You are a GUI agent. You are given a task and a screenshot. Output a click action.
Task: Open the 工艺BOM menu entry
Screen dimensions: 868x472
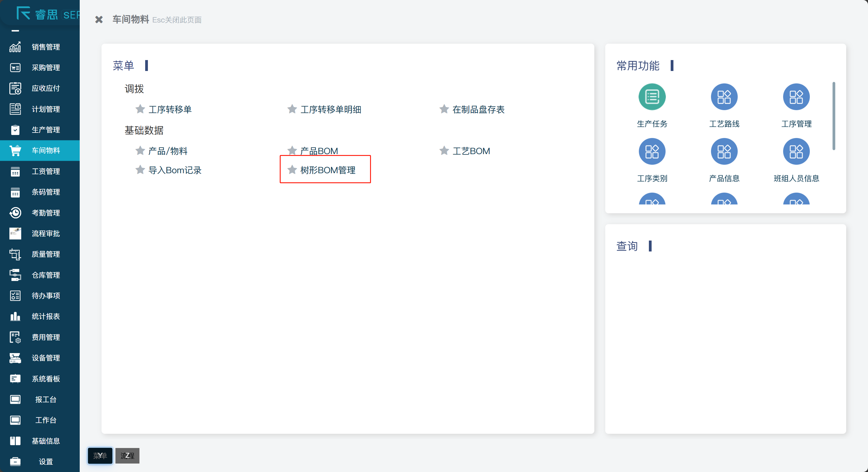coord(471,151)
